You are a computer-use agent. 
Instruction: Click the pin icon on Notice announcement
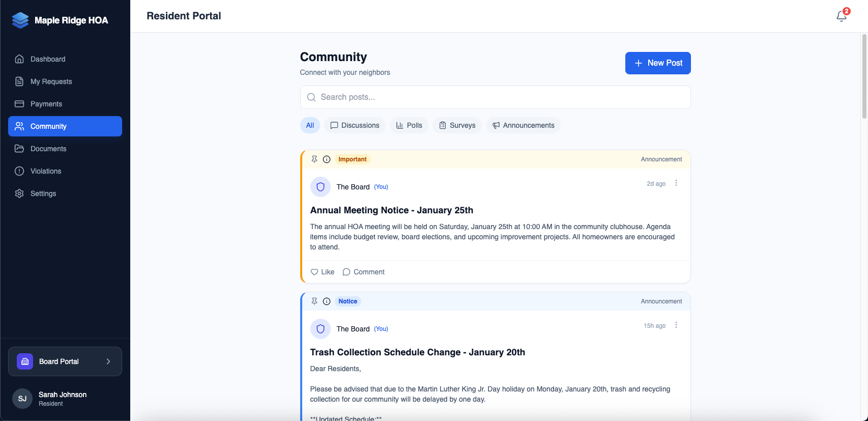tap(314, 301)
